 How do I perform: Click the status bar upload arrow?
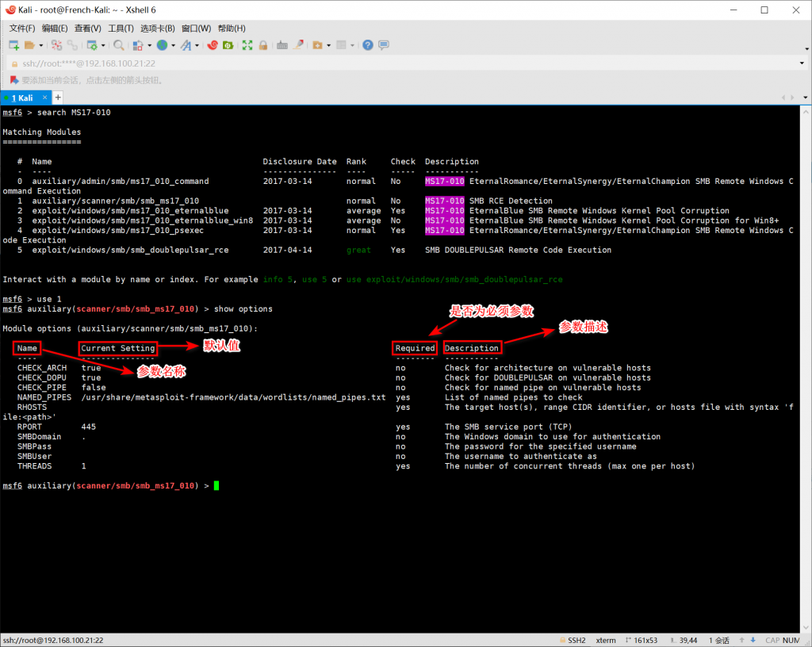[741, 641]
